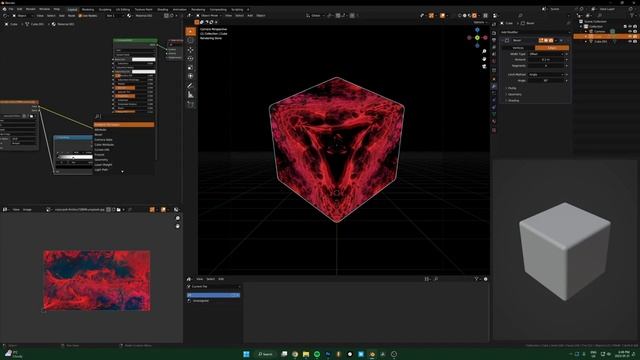Choose Camera Data in node search list

[104, 140]
